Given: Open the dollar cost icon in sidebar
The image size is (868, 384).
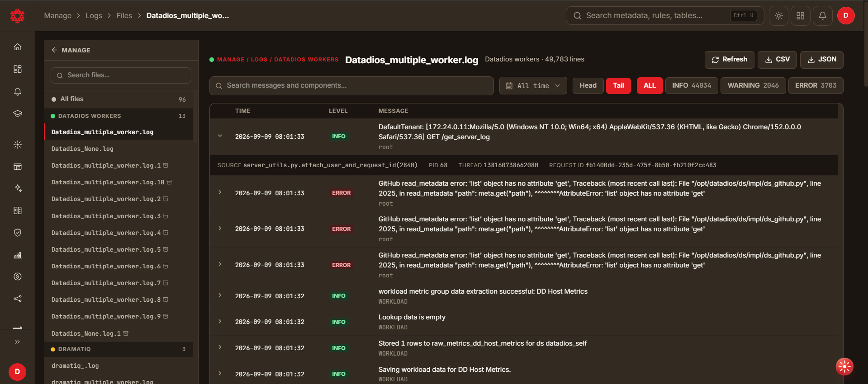Looking at the screenshot, I should coord(18,276).
